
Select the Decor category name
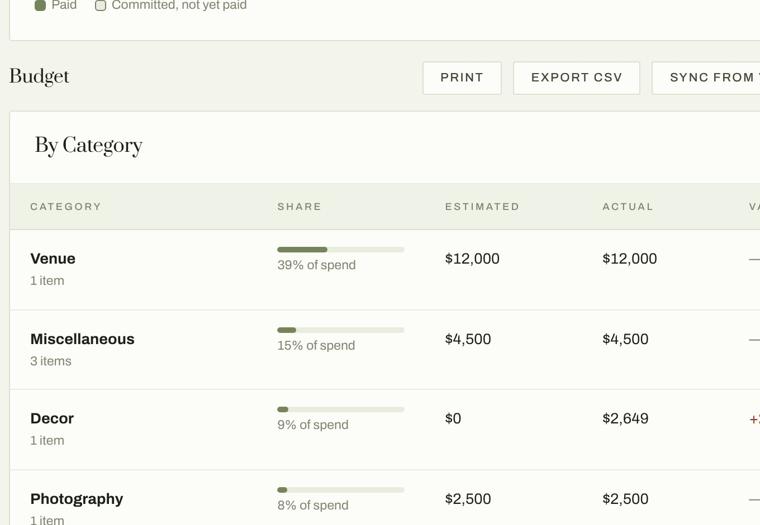pos(52,418)
